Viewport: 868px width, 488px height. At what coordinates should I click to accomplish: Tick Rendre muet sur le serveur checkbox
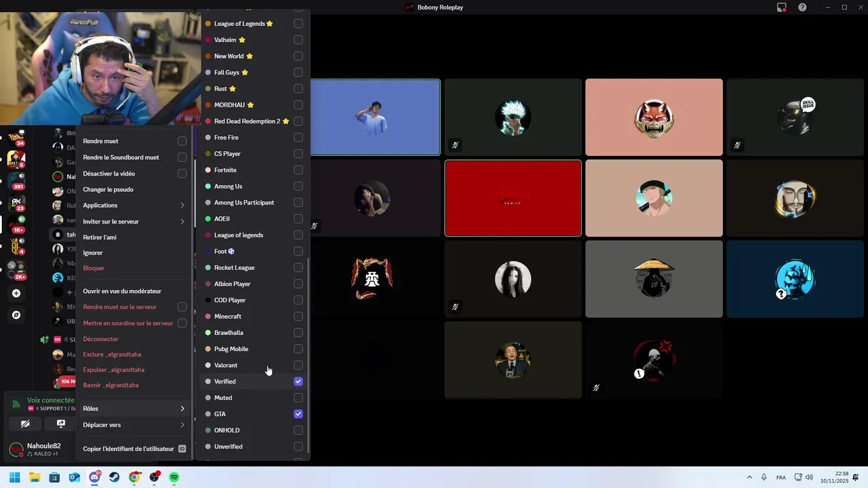(x=182, y=307)
